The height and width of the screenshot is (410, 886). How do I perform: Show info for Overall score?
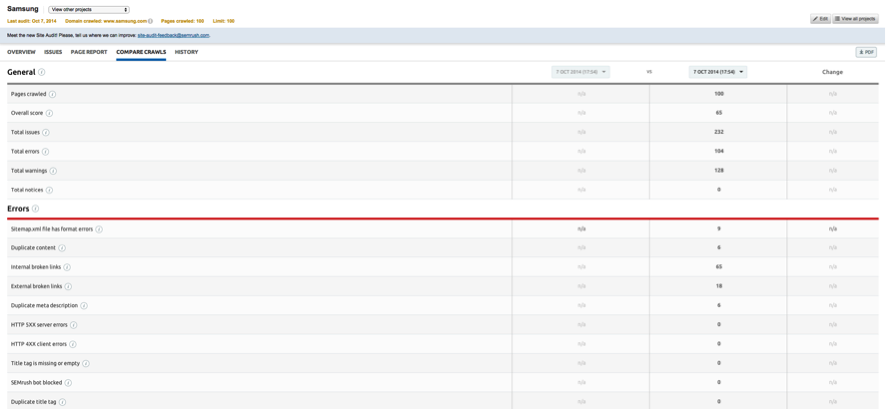(x=49, y=113)
